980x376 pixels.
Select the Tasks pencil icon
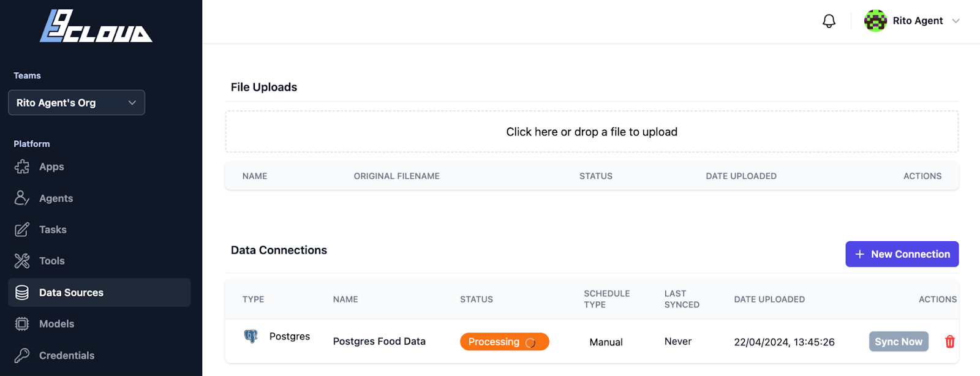point(22,230)
